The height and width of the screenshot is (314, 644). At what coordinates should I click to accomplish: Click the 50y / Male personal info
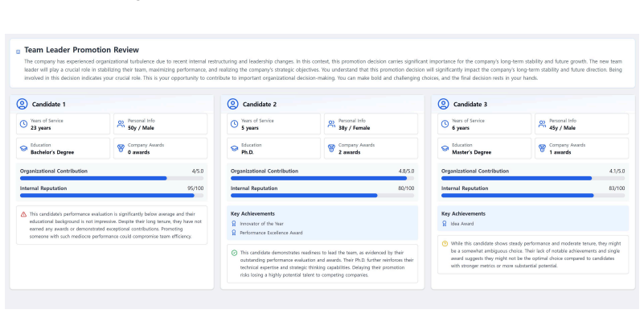coord(141,128)
